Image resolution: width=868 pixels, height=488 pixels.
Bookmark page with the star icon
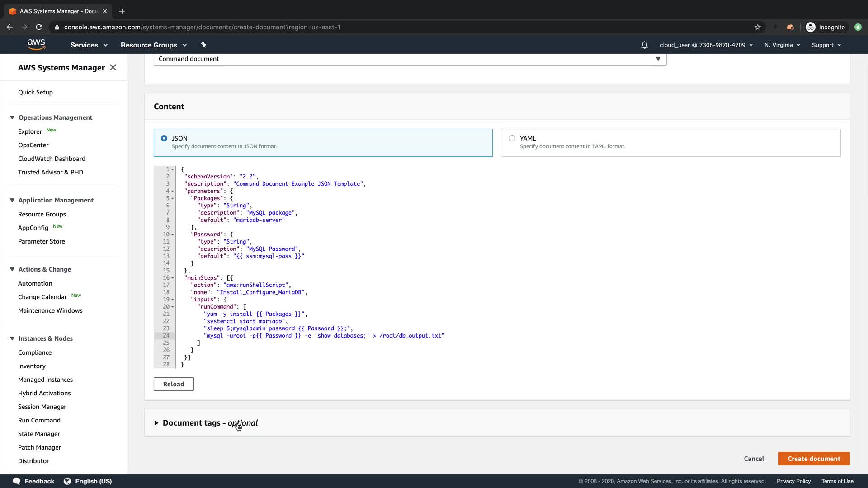pyautogui.click(x=758, y=27)
